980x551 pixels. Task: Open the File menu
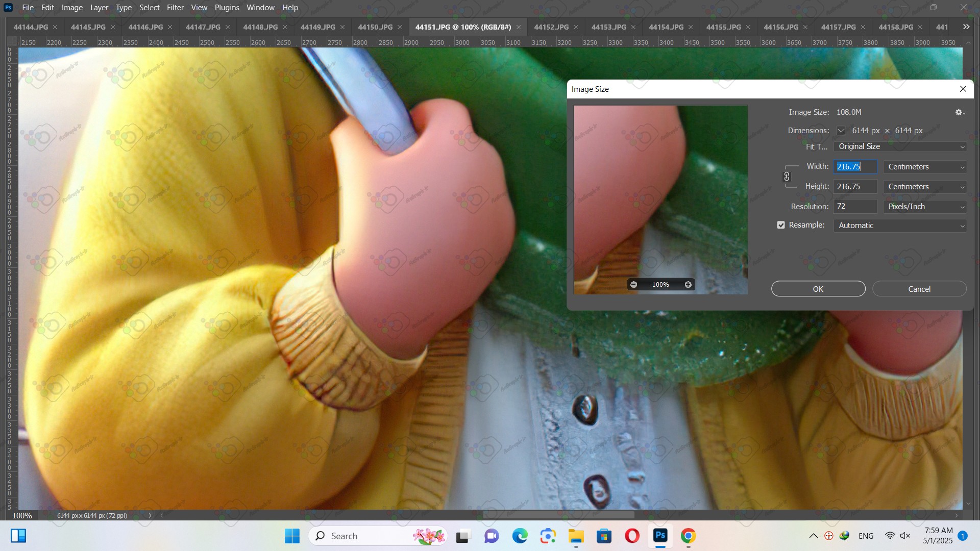28,8
